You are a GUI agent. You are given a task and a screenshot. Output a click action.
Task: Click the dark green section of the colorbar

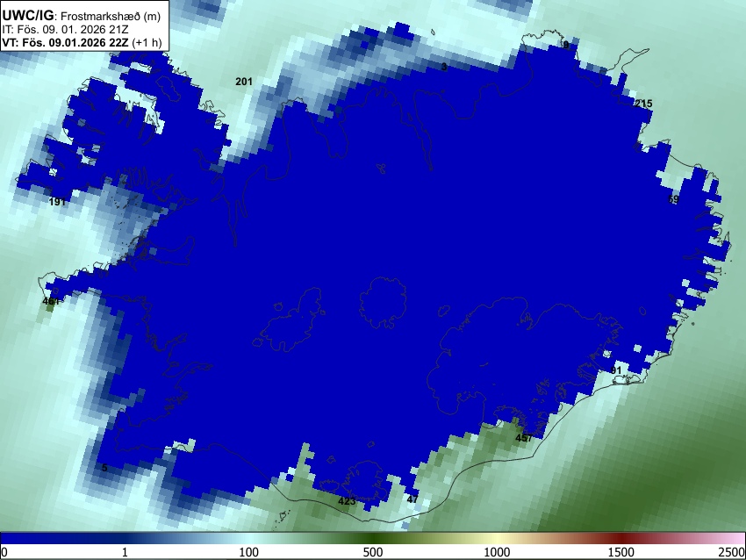(372, 539)
